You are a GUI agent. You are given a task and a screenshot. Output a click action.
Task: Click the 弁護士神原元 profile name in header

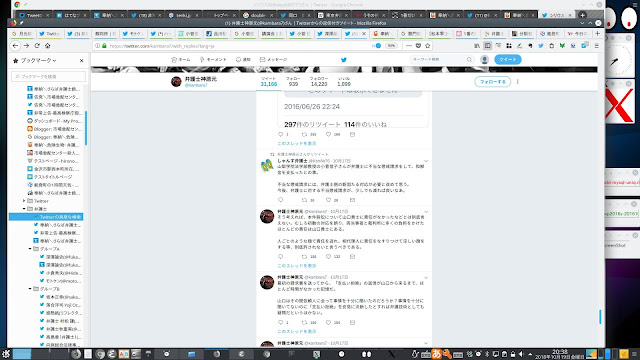pyautogui.click(x=201, y=79)
